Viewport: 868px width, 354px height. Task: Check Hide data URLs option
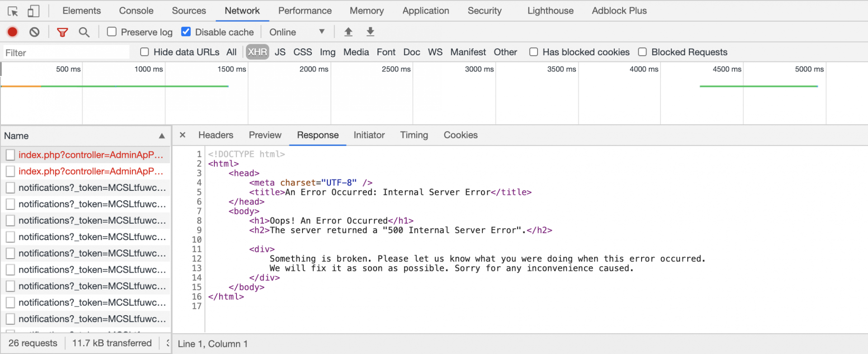145,52
